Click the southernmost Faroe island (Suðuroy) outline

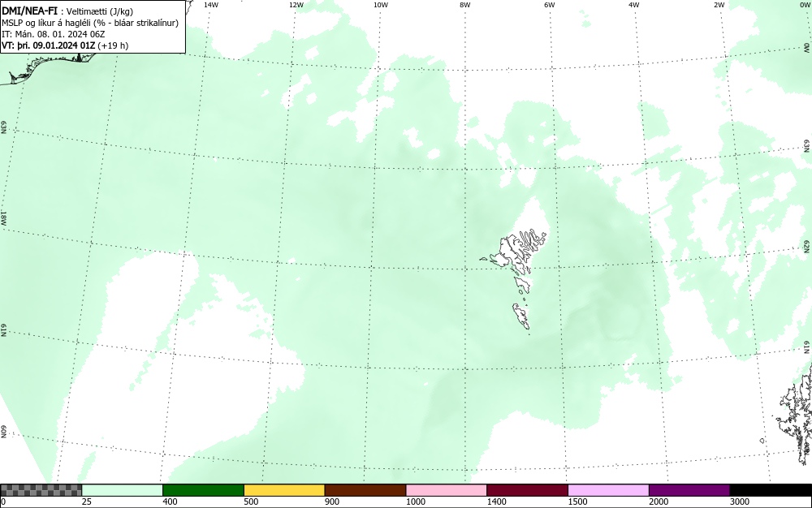point(521,316)
